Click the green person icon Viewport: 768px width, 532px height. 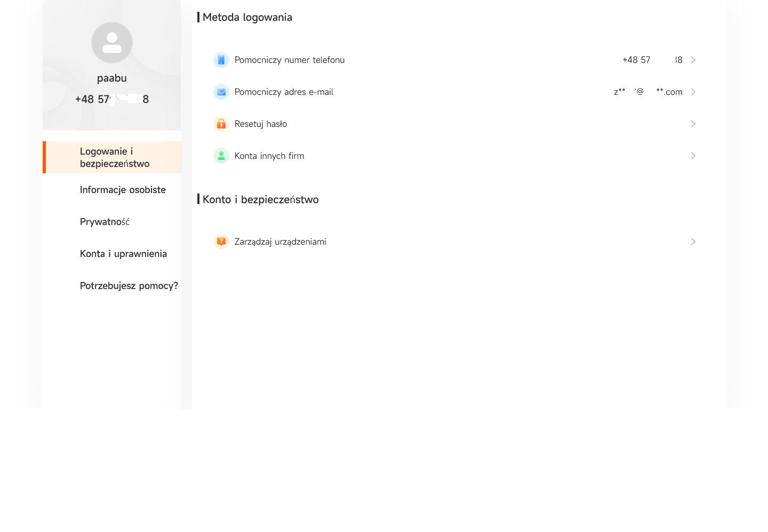tap(221, 156)
